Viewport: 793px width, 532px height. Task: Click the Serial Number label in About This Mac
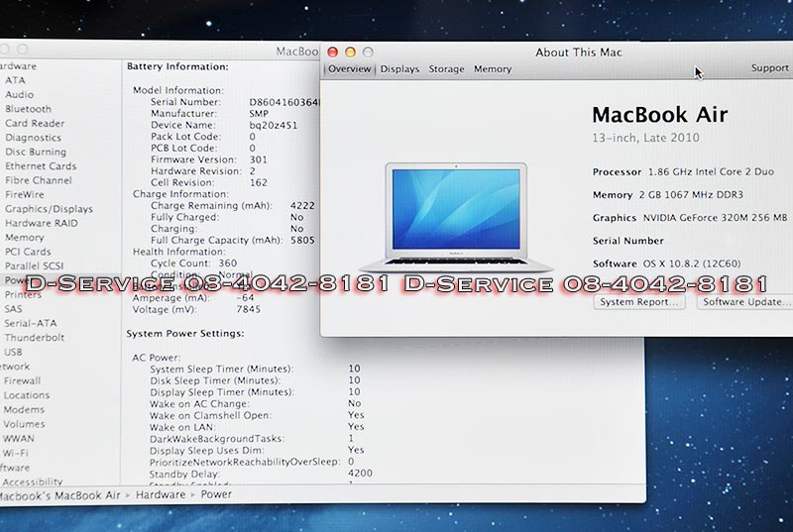tap(628, 241)
